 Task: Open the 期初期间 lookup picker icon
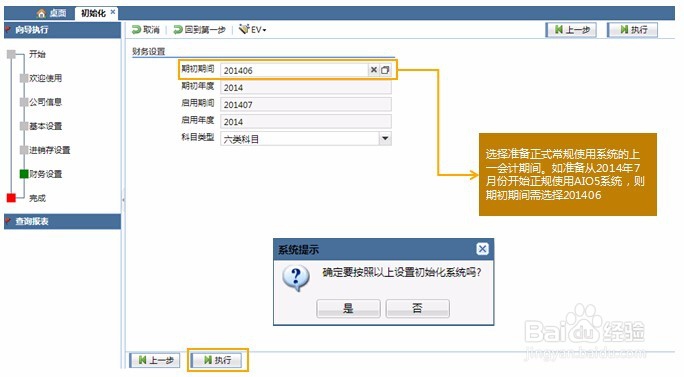pyautogui.click(x=385, y=70)
